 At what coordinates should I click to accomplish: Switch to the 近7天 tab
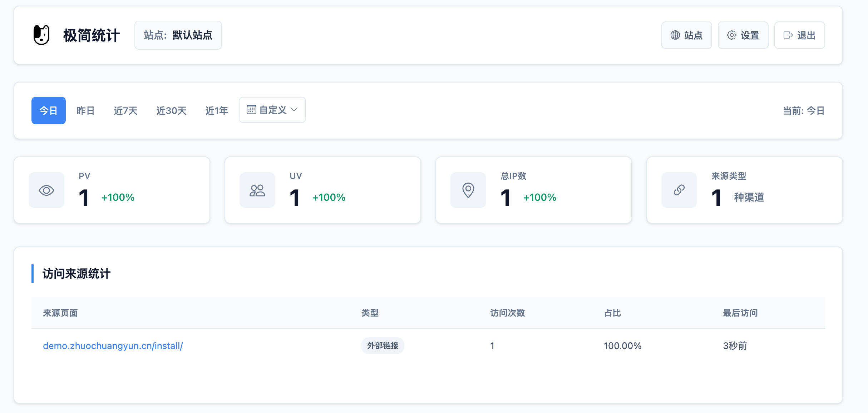click(125, 110)
